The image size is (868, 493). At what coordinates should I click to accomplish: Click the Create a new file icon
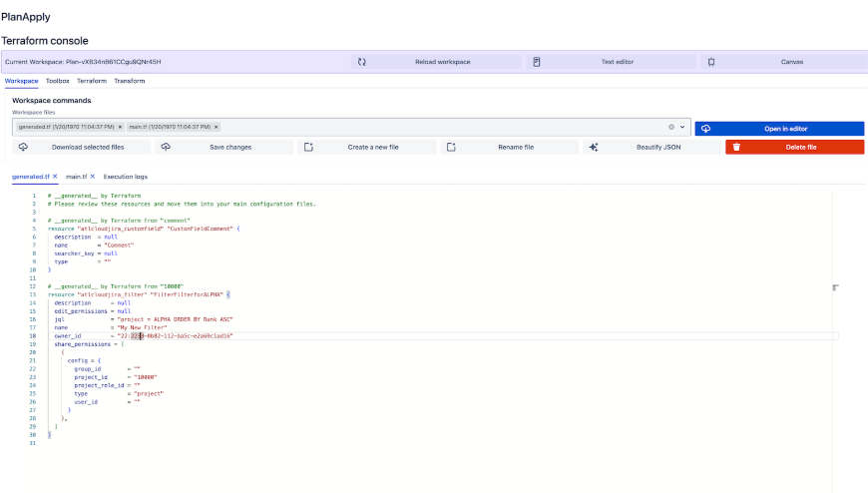click(x=308, y=147)
